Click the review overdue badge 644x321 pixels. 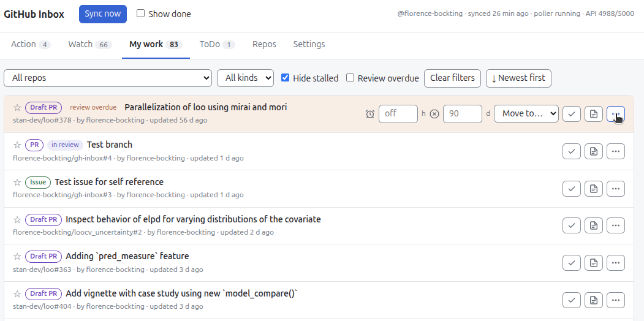pyautogui.click(x=93, y=108)
